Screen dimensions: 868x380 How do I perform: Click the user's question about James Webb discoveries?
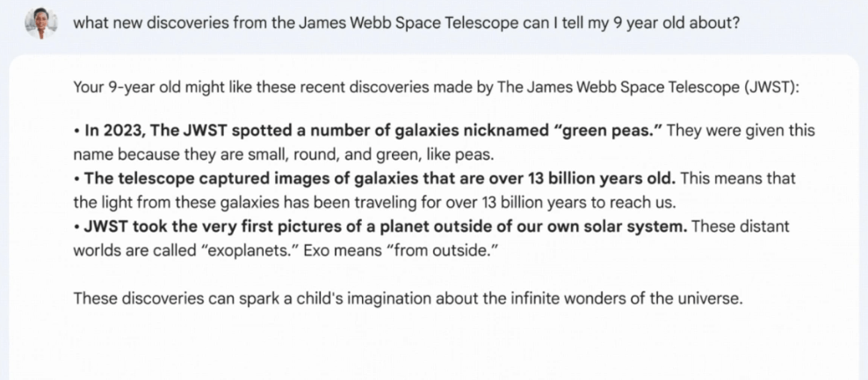coord(405,23)
